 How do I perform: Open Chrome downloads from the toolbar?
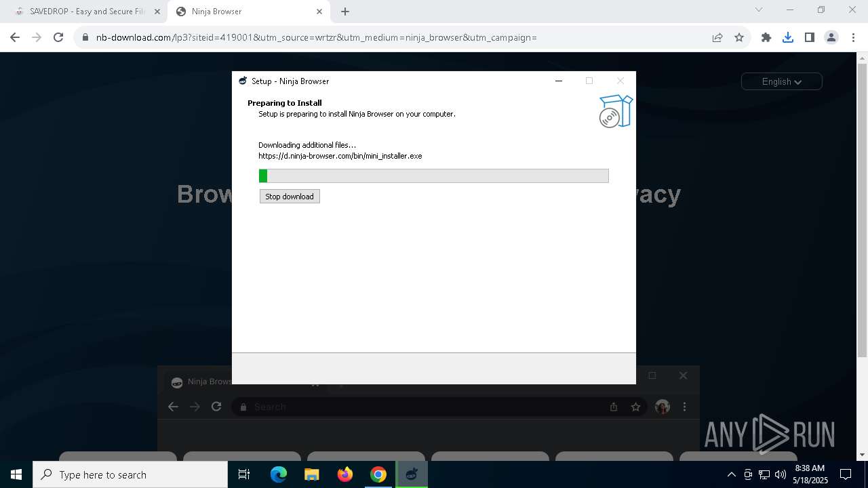788,37
